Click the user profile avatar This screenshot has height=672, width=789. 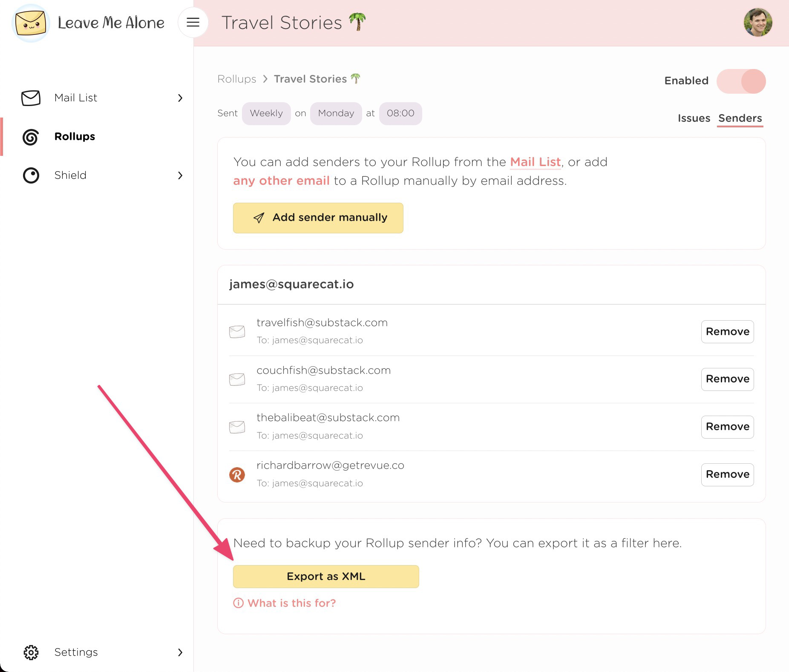click(758, 23)
